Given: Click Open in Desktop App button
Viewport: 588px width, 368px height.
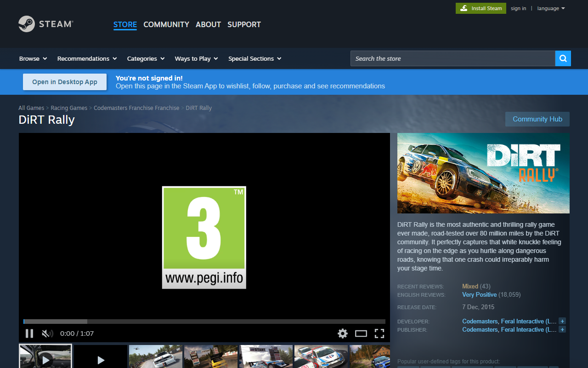Looking at the screenshot, I should (65, 82).
